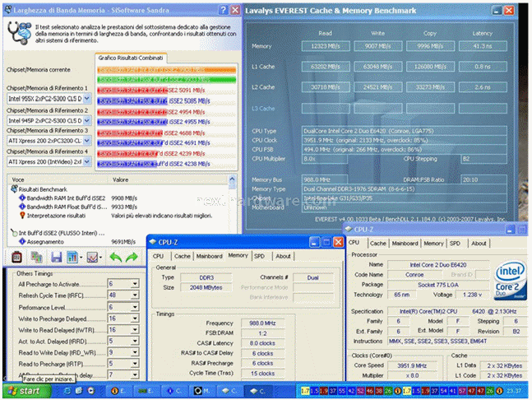
Task: Click the EVEREST L1 Cache Copy 126080 MB/s field
Action: click(x=430, y=67)
